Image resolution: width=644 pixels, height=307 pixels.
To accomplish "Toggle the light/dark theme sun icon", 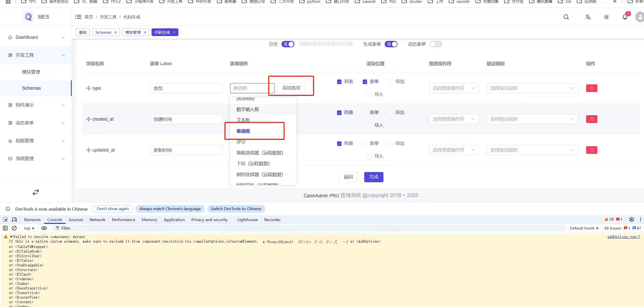I will tap(606, 17).
